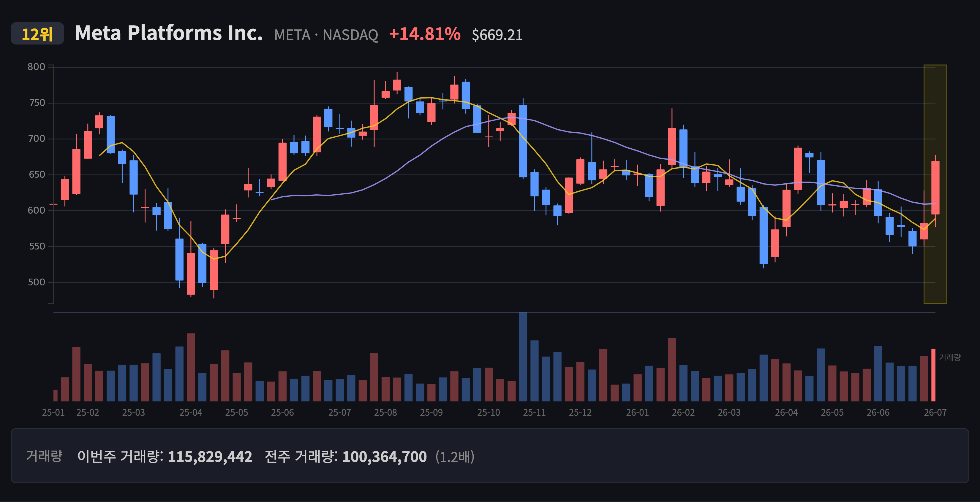
Task: Click the bright red latest volume bar
Action: click(x=933, y=375)
